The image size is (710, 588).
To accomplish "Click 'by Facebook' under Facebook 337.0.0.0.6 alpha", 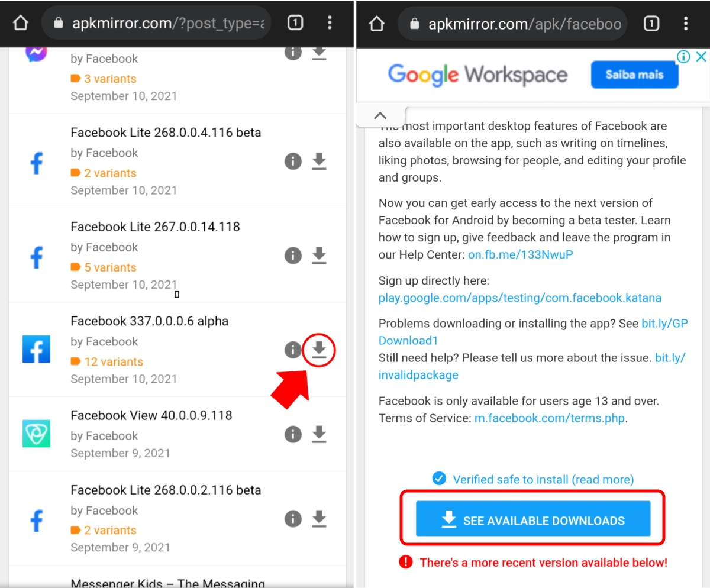I will (104, 342).
